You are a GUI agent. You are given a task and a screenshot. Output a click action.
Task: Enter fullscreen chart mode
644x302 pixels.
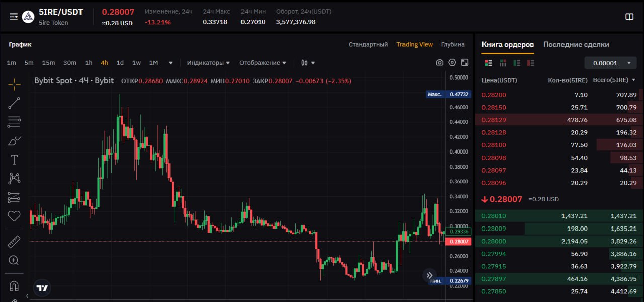point(465,63)
